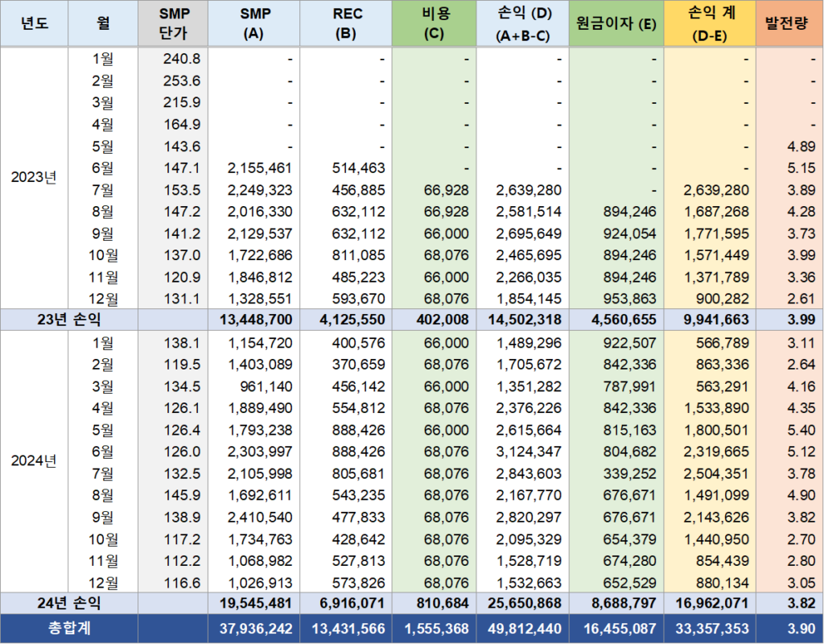
Task: Select the SMP 단가 header cell
Action: [x=172, y=23]
